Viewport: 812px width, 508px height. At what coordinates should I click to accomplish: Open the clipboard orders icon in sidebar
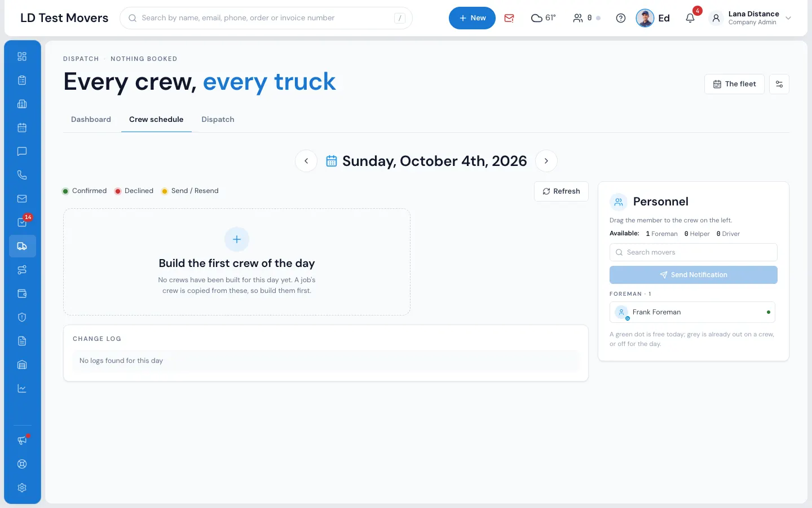click(x=22, y=80)
